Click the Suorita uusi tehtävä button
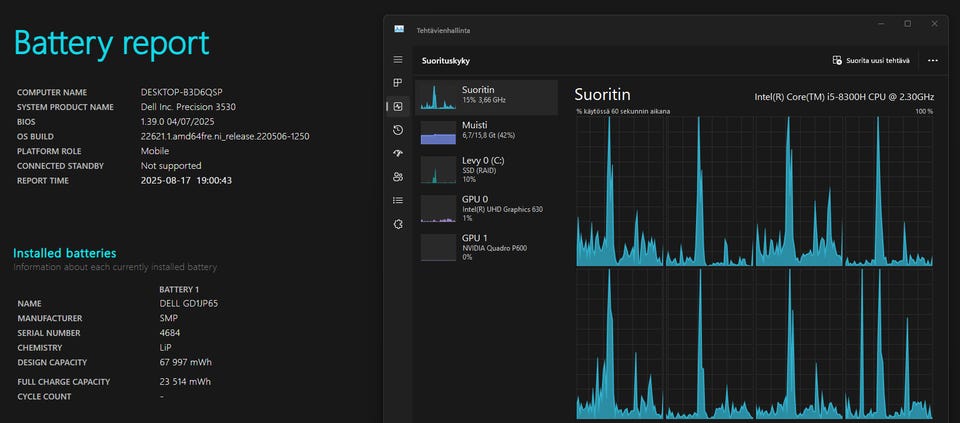This screenshot has width=960, height=423. 871,60
